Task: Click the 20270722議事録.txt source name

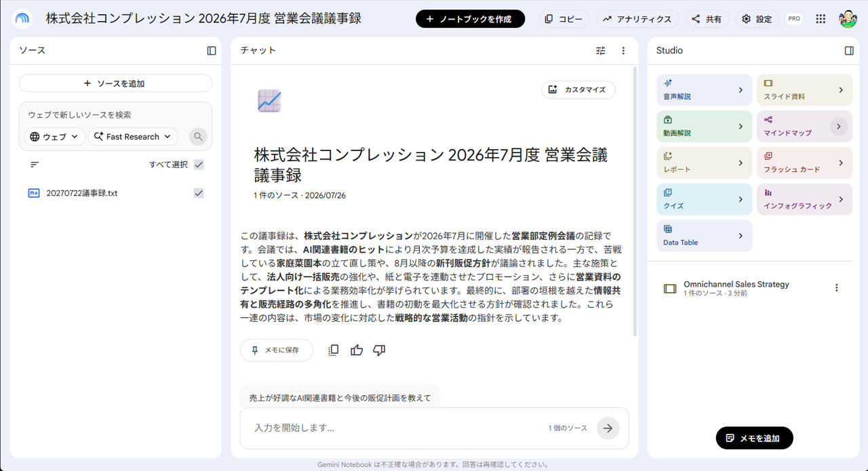Action: coord(82,193)
